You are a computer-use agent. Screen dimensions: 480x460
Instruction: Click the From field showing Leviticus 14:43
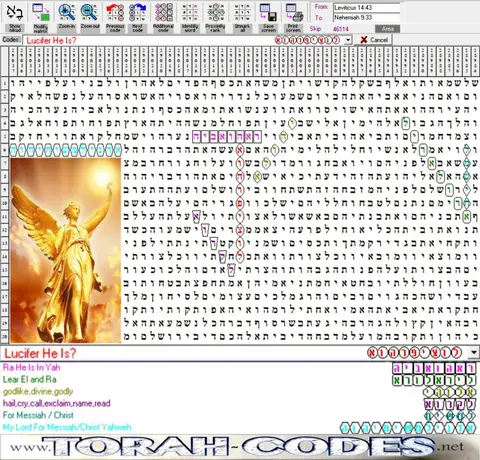coord(367,8)
